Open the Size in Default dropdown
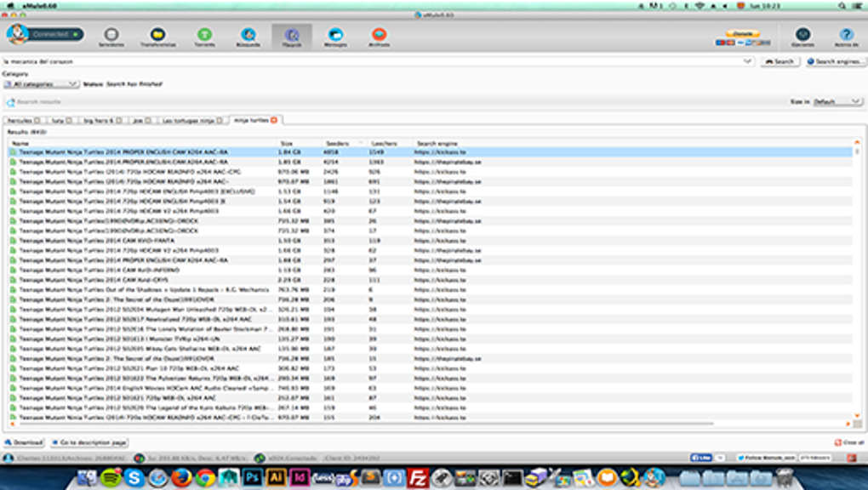The image size is (868, 490). tap(837, 102)
